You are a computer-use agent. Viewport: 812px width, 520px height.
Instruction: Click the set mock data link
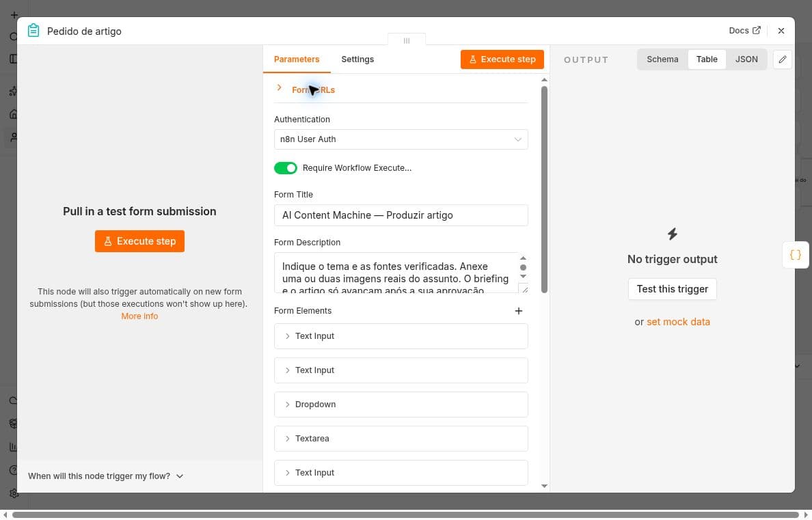click(678, 322)
